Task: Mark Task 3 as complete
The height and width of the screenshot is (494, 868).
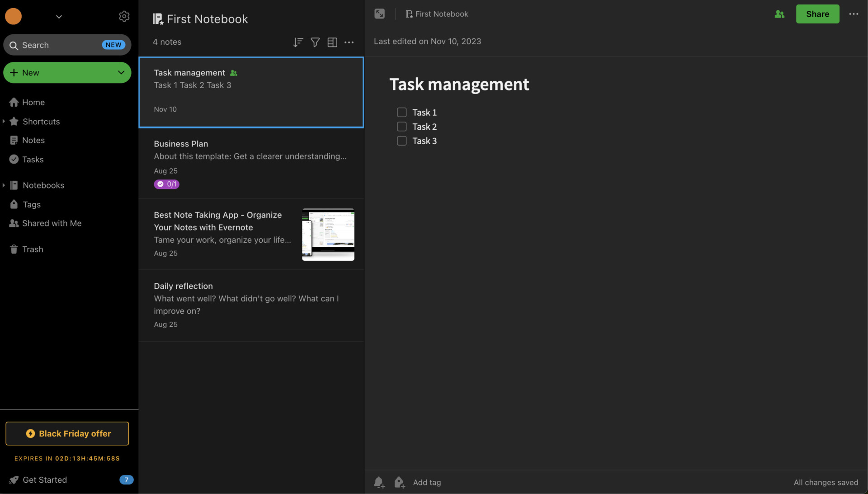Action: 401,141
